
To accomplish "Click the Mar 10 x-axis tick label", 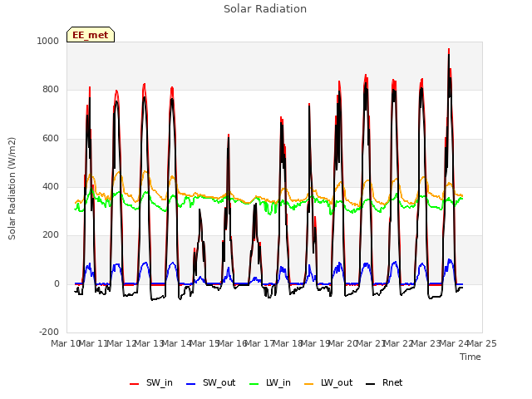I will 65,343.
